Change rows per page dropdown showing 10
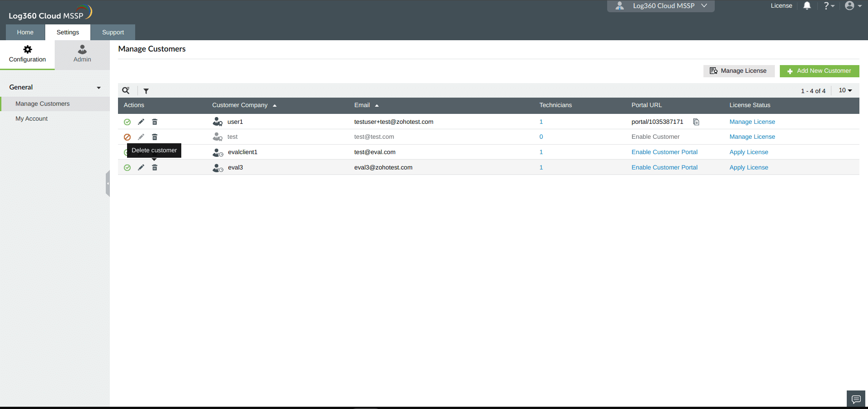The image size is (868, 409). tap(845, 90)
